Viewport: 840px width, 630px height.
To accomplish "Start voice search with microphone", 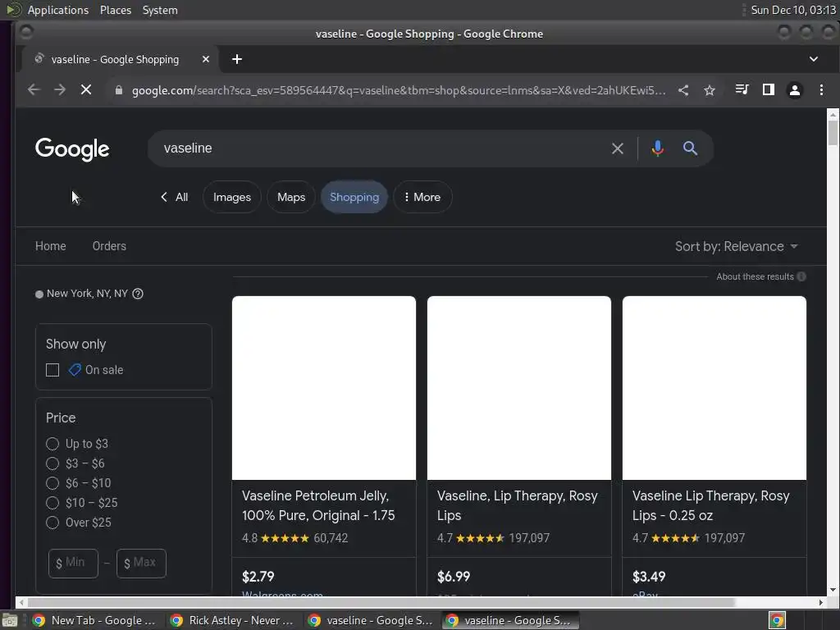I will (657, 148).
